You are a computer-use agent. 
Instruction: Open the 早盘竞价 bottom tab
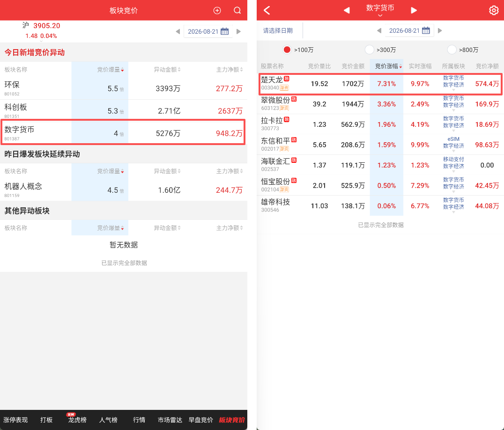pyautogui.click(x=201, y=420)
